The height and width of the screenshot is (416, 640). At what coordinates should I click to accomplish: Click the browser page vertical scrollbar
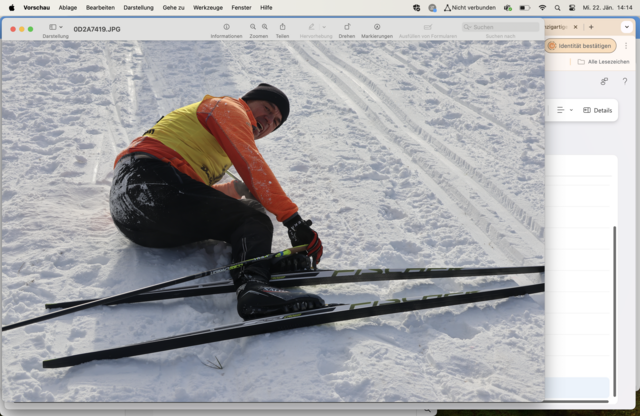coord(614,311)
